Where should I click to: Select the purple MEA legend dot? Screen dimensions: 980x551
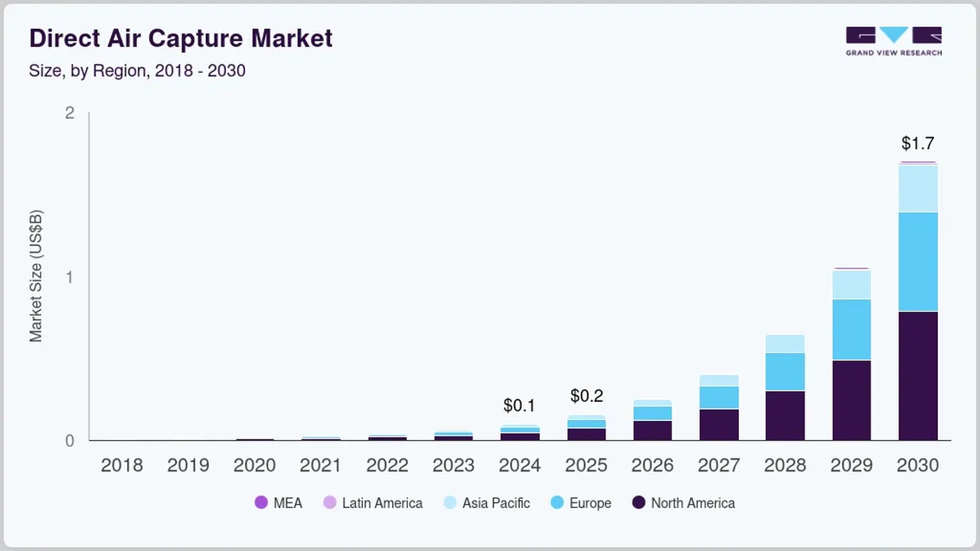[261, 503]
